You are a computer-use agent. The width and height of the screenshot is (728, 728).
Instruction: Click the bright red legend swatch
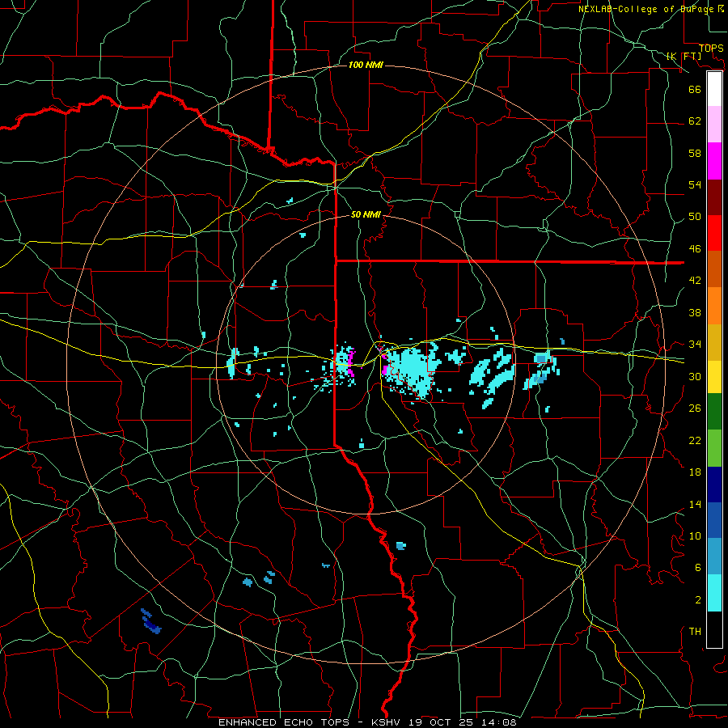(714, 233)
